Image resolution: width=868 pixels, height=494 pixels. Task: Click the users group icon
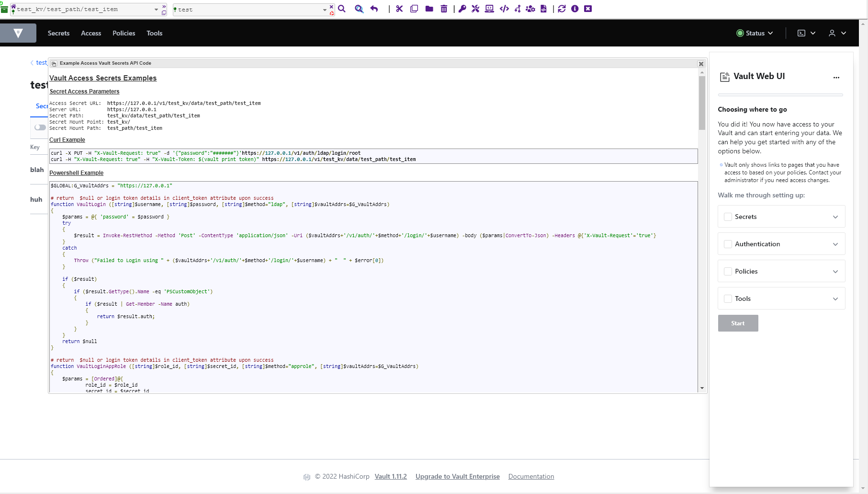tap(530, 9)
